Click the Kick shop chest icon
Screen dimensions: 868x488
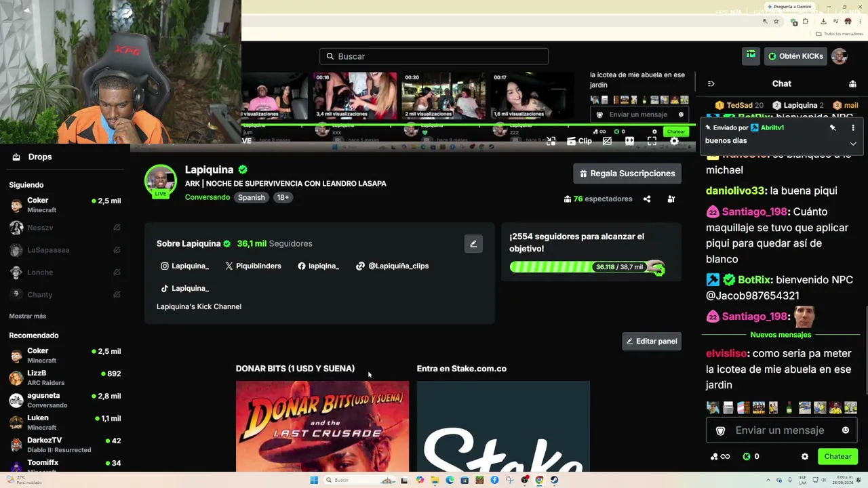pos(751,56)
